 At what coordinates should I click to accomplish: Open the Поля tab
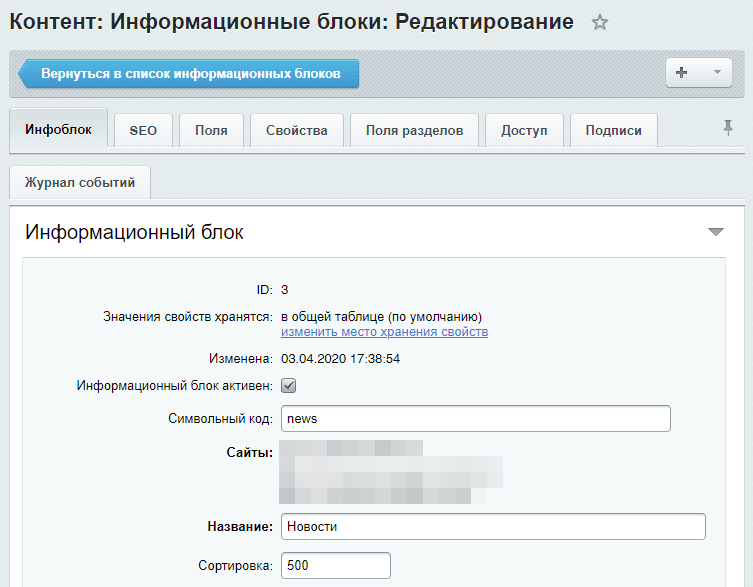[x=211, y=131]
